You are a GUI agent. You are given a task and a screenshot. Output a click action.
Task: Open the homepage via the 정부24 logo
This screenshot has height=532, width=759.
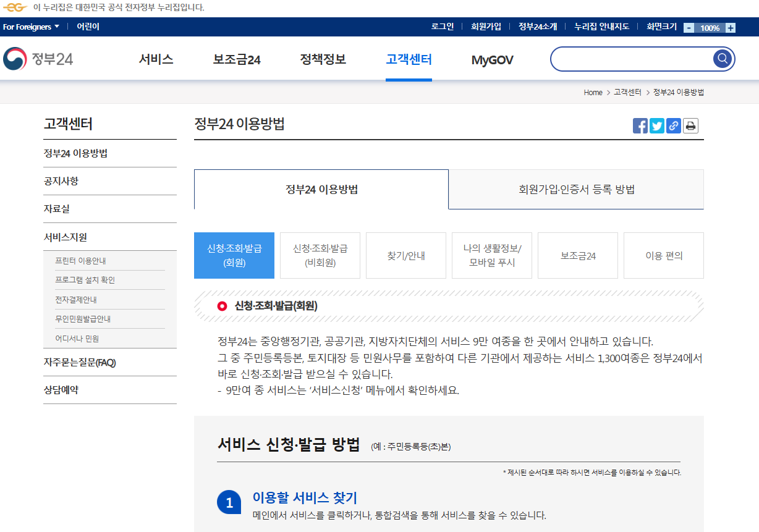[x=39, y=58]
